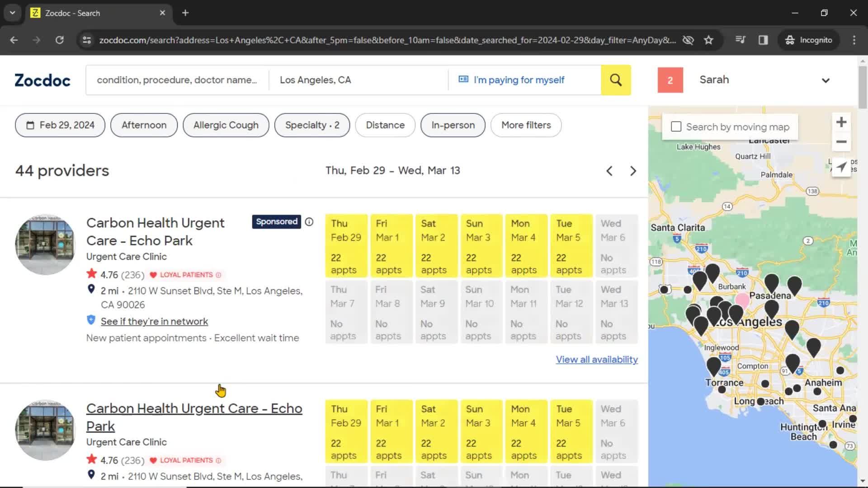Open a new browser tab
The width and height of the screenshot is (868, 488).
pos(185,13)
